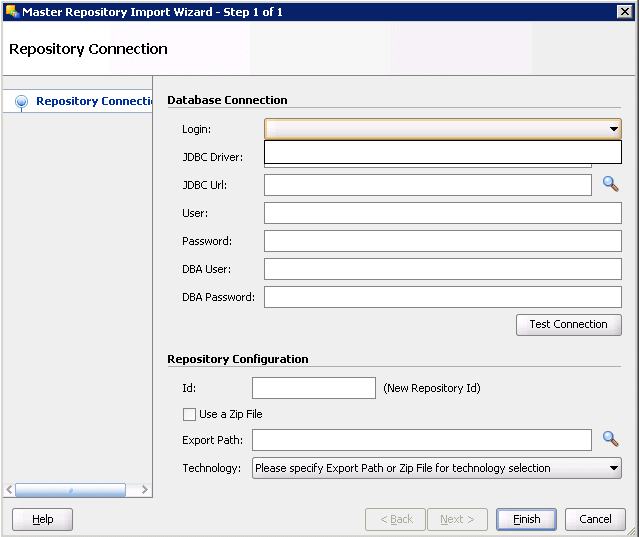
Task: Click the JDBC Url search magnifier icon
Action: tap(610, 184)
